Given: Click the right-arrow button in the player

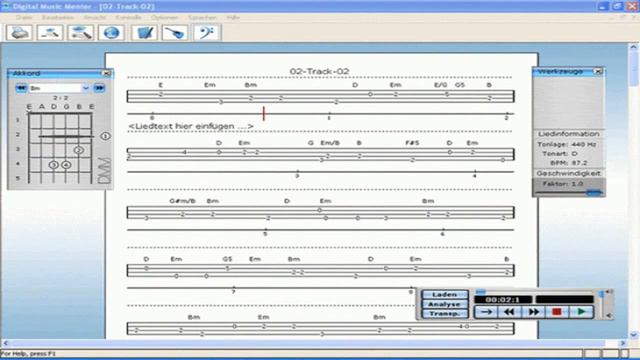Looking at the screenshot, I should tap(486, 312).
